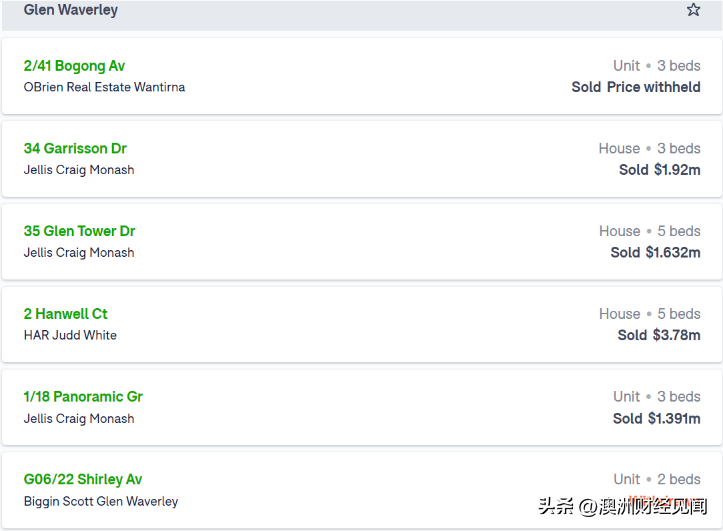Favorite Glen Waverley with star icon
Viewport: 723px width, 531px height.
(x=693, y=10)
